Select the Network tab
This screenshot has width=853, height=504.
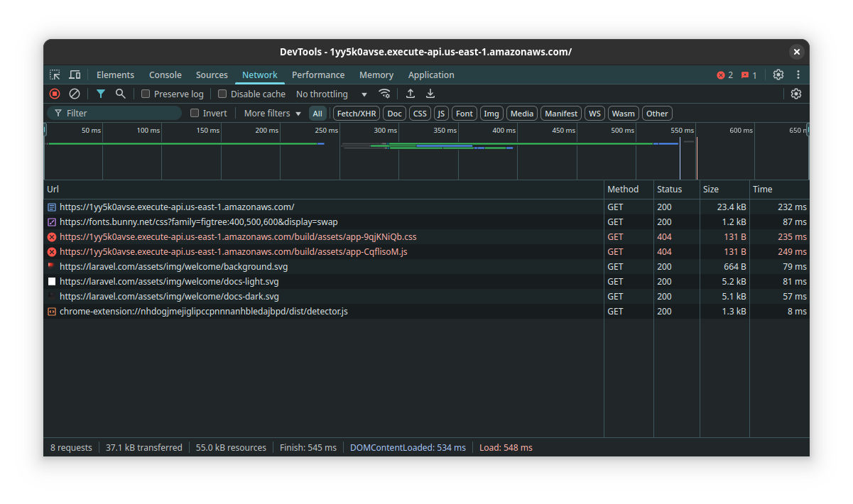(x=260, y=75)
